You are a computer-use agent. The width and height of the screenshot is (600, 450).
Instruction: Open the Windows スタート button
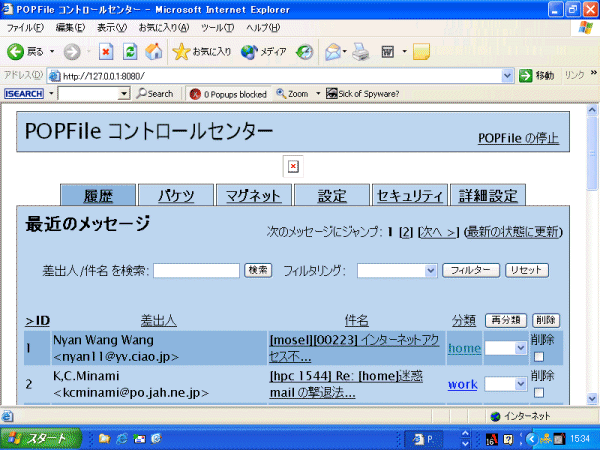point(40,438)
